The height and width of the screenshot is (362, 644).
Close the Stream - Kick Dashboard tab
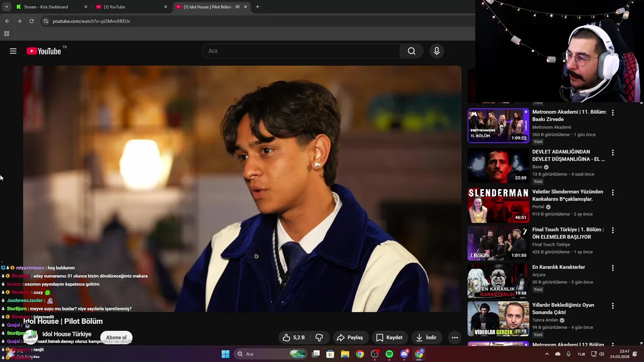click(86, 7)
